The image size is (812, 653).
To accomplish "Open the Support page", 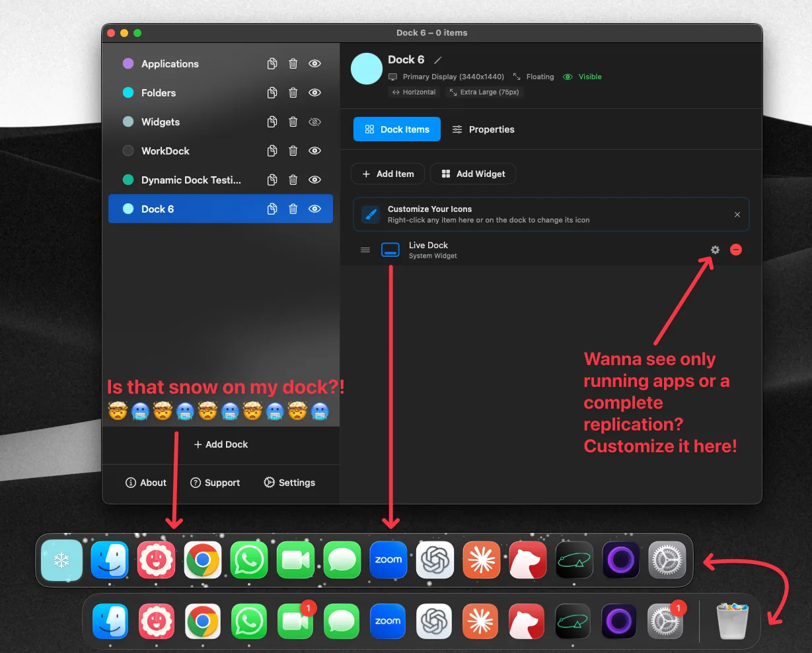I will [215, 483].
